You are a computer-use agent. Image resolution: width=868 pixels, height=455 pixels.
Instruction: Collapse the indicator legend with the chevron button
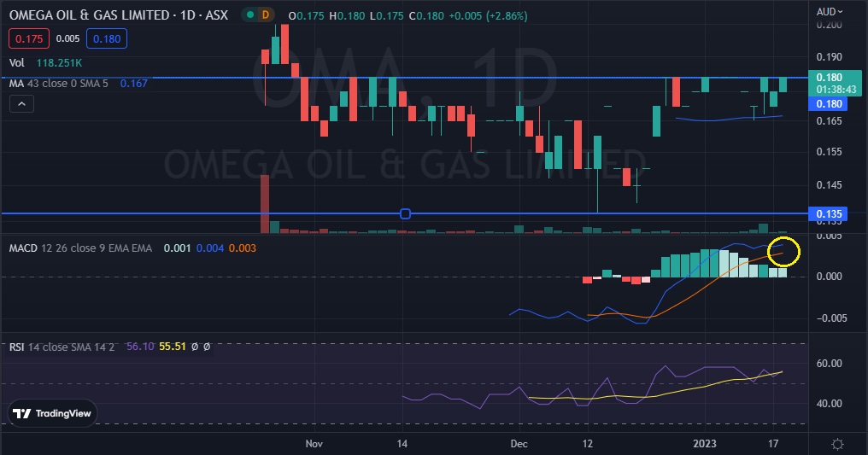21,104
